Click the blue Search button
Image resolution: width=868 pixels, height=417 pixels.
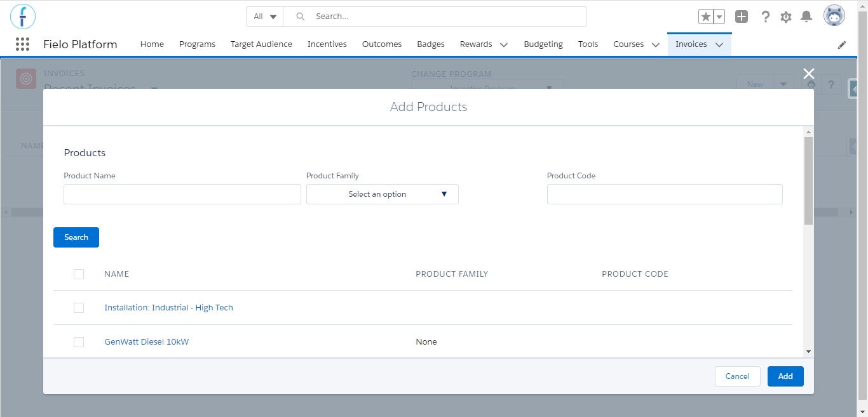point(76,237)
